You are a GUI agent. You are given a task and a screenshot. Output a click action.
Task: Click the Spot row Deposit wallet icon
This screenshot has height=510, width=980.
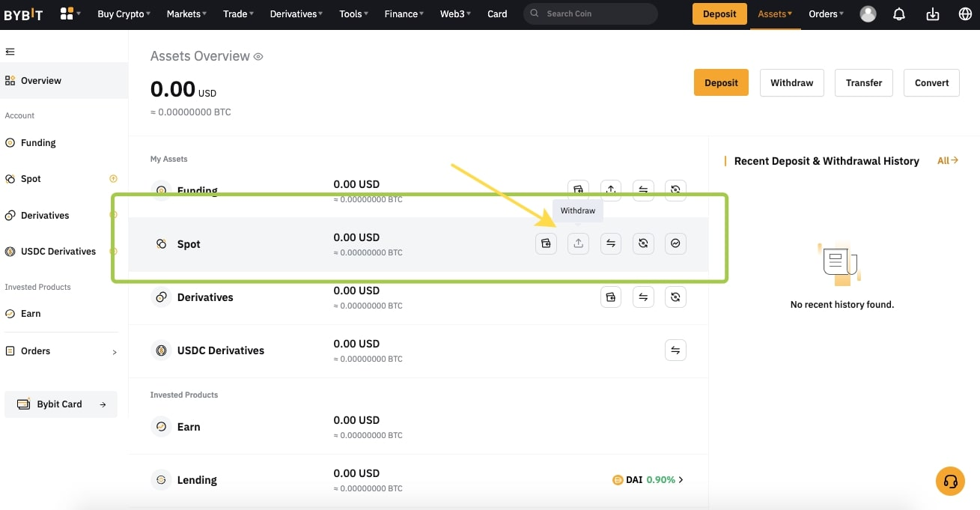click(546, 243)
